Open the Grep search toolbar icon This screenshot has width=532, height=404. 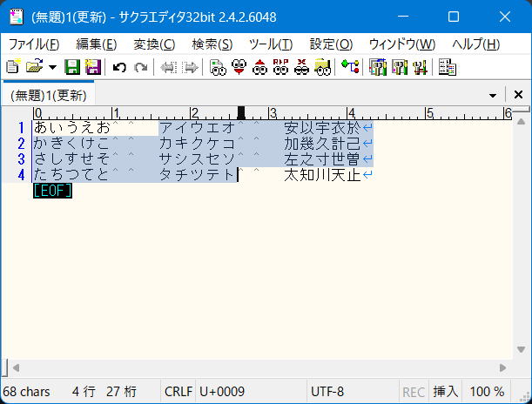(x=322, y=67)
